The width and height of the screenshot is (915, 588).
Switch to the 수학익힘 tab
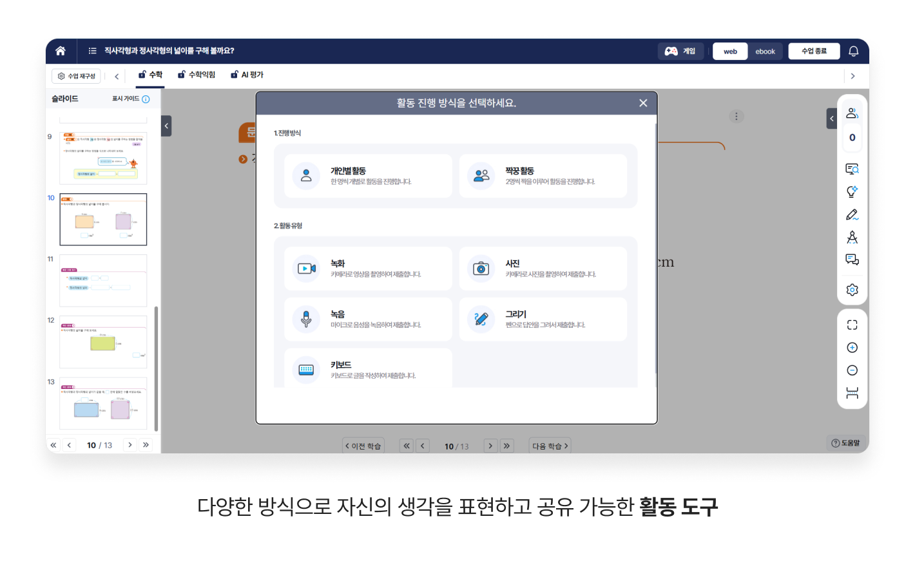[197, 75]
